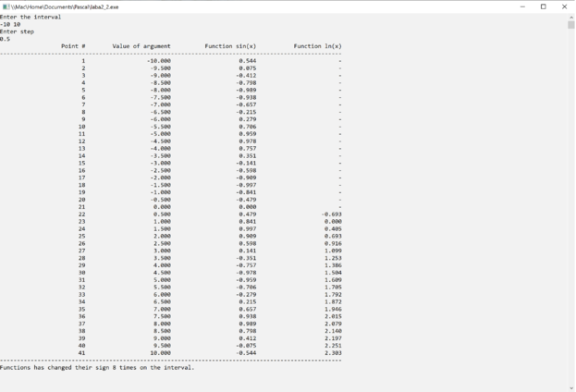
Task: Click sin value 0.544 in row 1
Action: (x=248, y=61)
